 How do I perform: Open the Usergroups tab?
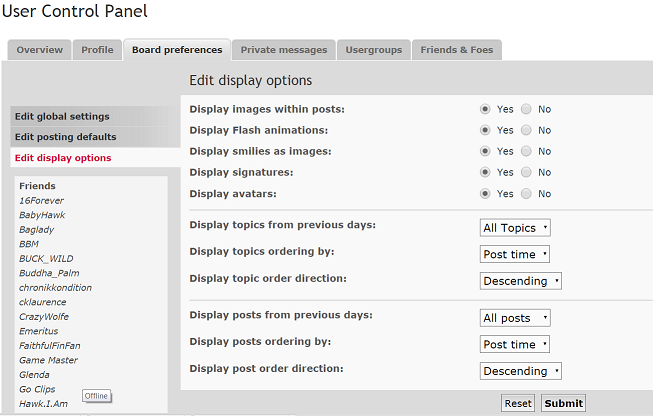tap(374, 50)
